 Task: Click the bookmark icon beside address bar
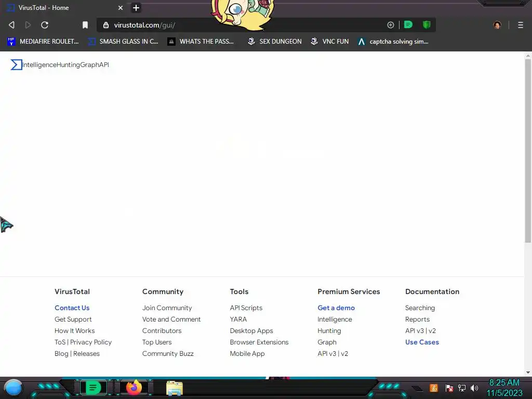(85, 25)
